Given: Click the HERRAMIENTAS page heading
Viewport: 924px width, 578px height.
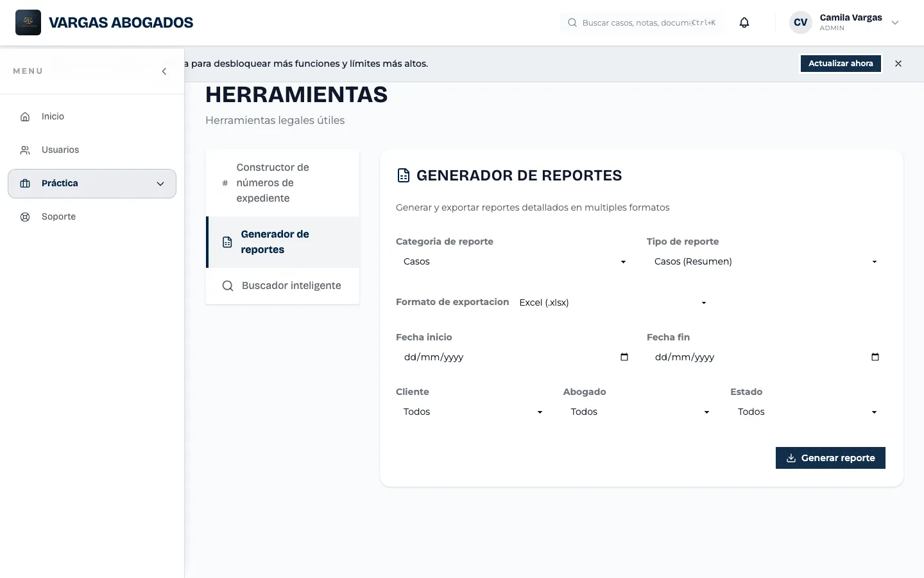Looking at the screenshot, I should point(296,94).
